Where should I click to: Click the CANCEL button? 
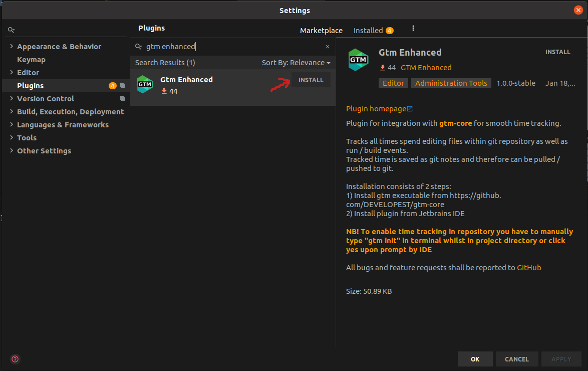[x=517, y=359]
